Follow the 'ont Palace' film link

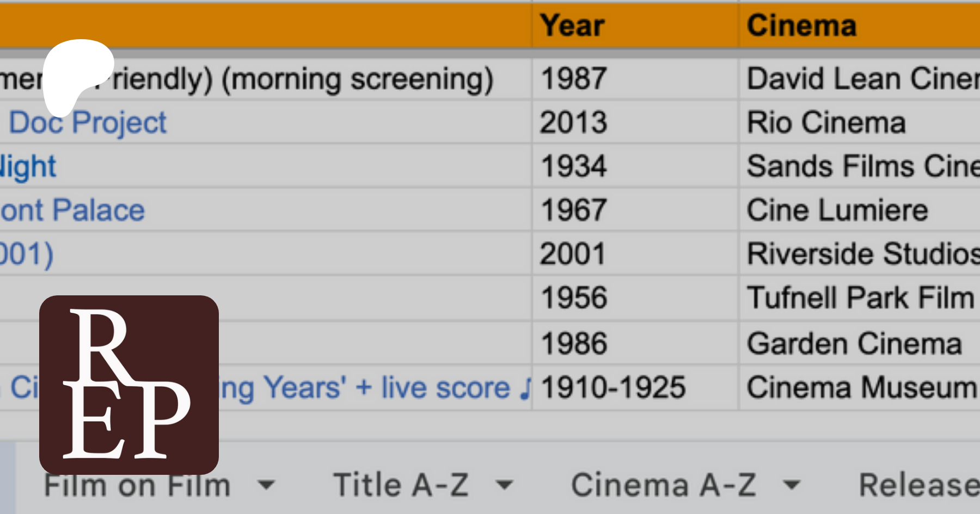pyautogui.click(x=72, y=210)
